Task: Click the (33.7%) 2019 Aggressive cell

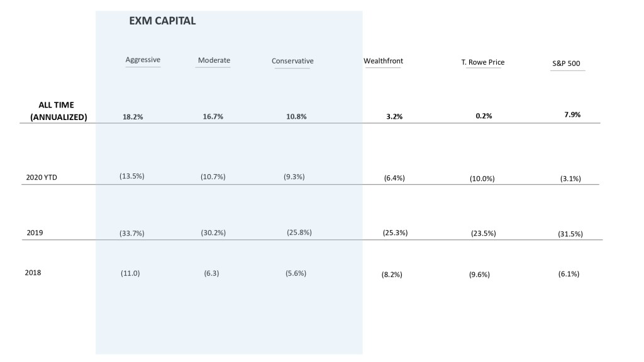Action: pyautogui.click(x=131, y=233)
